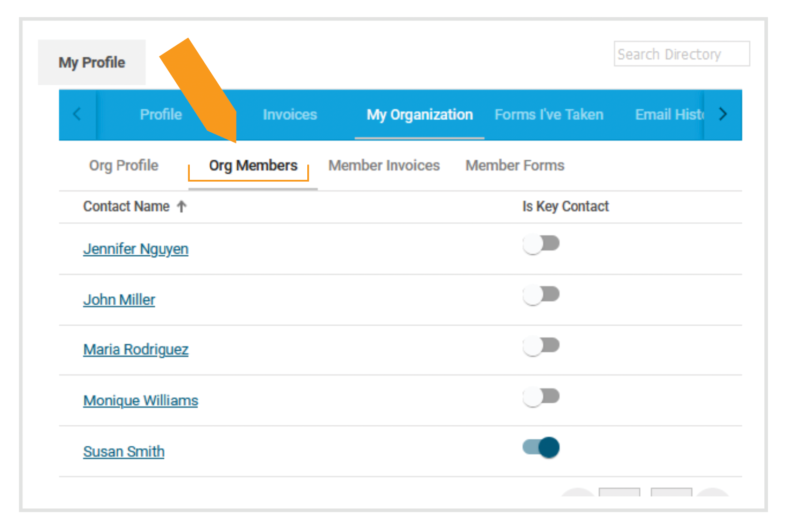Switch to Member Forms sub-tab

tap(515, 166)
